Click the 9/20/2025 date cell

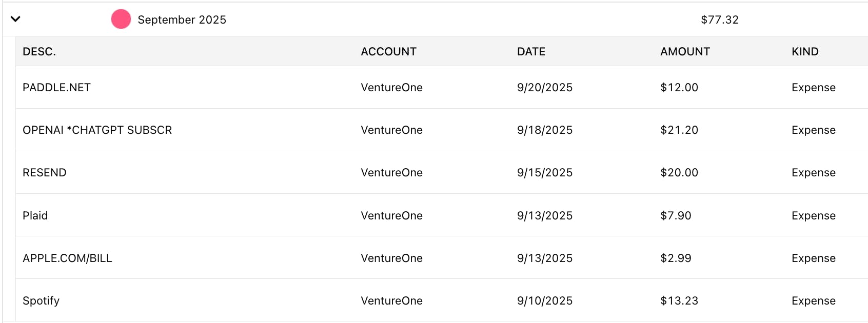pyautogui.click(x=544, y=88)
